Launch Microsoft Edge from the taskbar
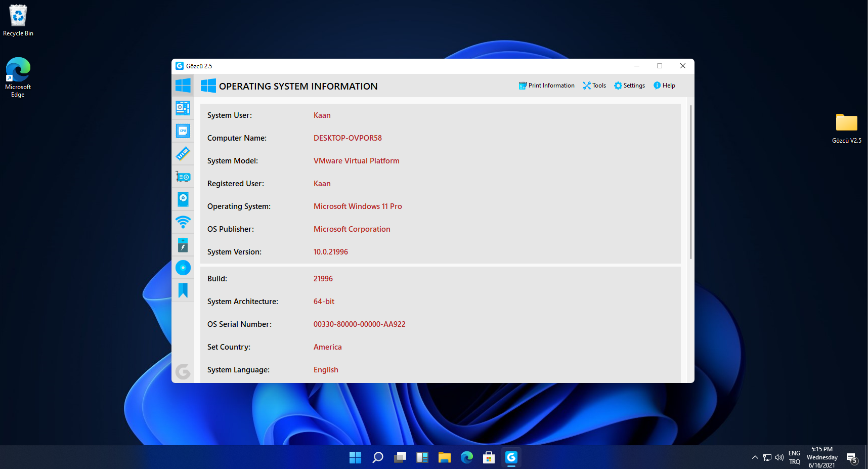Screen dimensions: 868x469 point(467,457)
